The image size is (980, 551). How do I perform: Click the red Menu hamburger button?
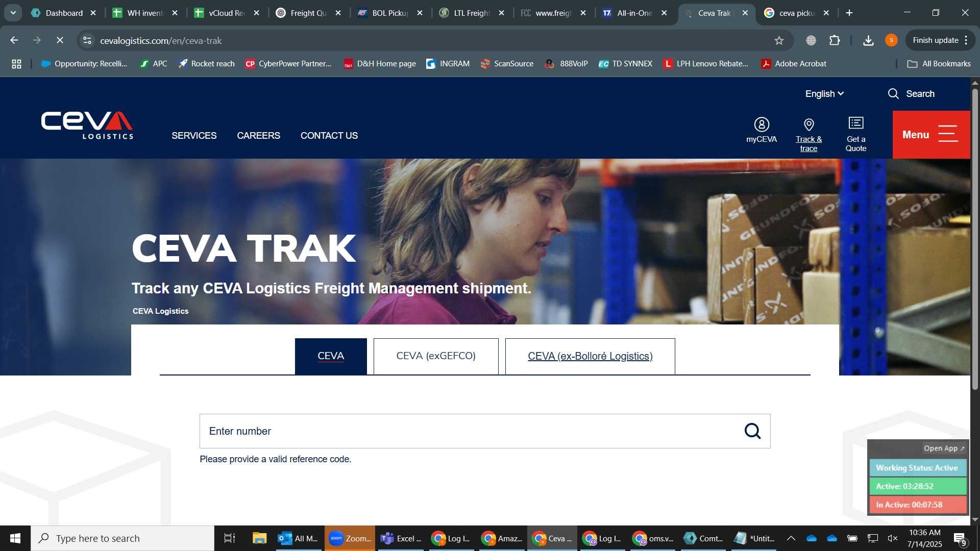(931, 135)
